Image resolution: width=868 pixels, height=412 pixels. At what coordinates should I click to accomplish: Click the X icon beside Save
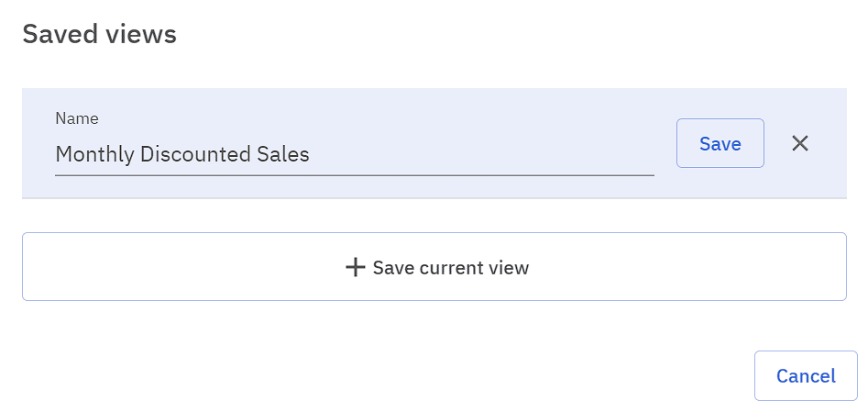pyautogui.click(x=800, y=143)
